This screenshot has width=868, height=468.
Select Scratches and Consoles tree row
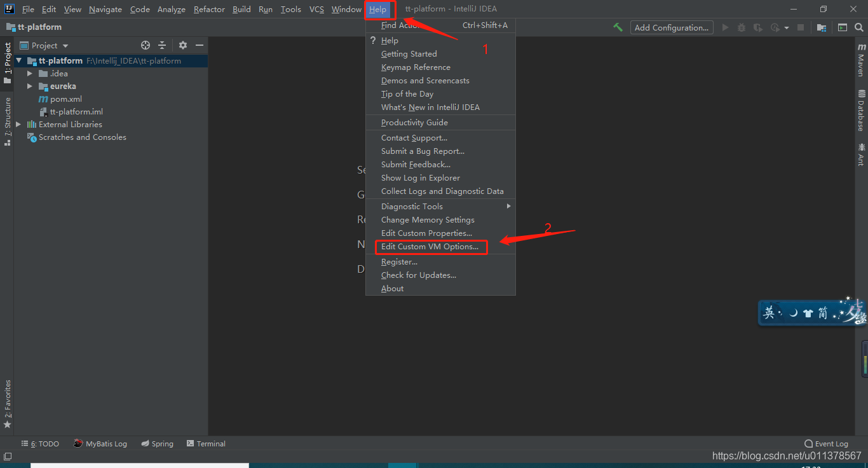click(x=111, y=137)
